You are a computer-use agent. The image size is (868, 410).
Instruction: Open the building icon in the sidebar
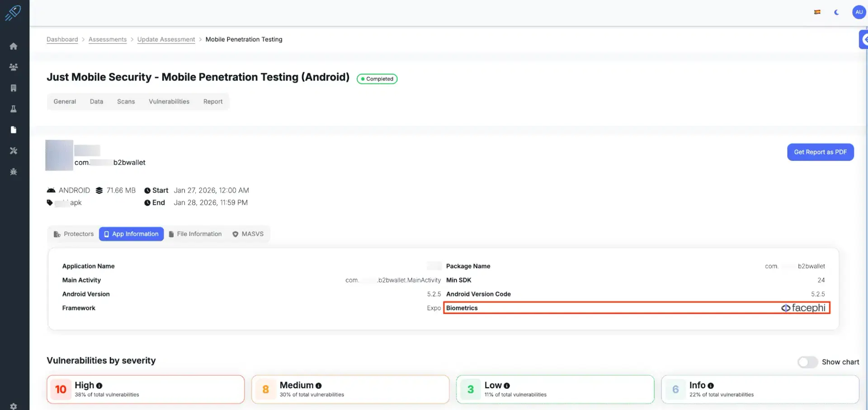pyautogui.click(x=14, y=88)
